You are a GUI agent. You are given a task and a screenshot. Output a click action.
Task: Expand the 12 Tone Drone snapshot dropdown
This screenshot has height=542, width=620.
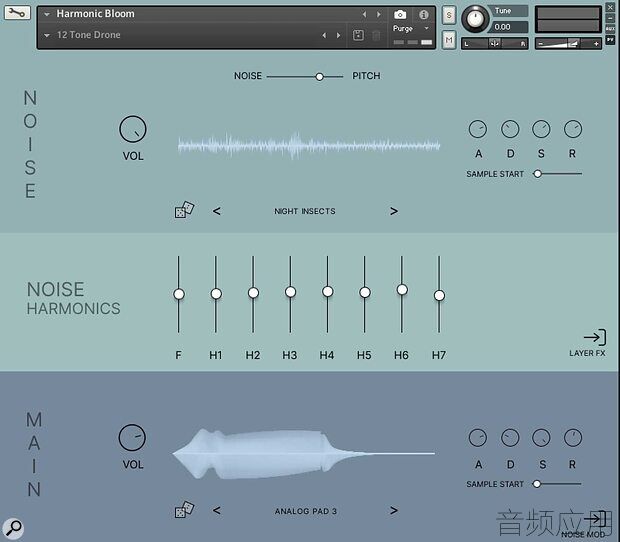47,35
